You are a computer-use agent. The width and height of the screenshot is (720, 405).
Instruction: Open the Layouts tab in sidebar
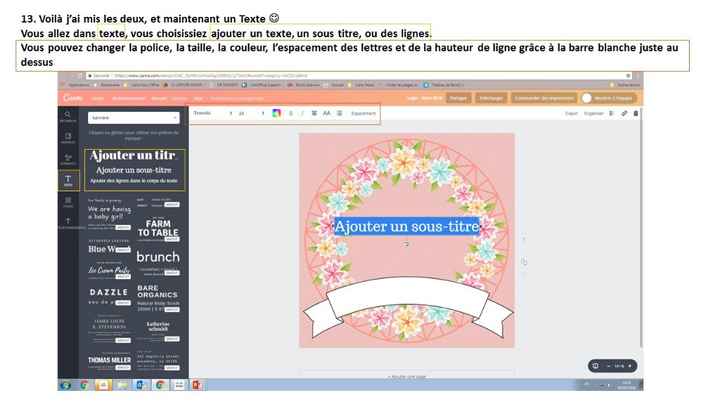tap(68, 138)
